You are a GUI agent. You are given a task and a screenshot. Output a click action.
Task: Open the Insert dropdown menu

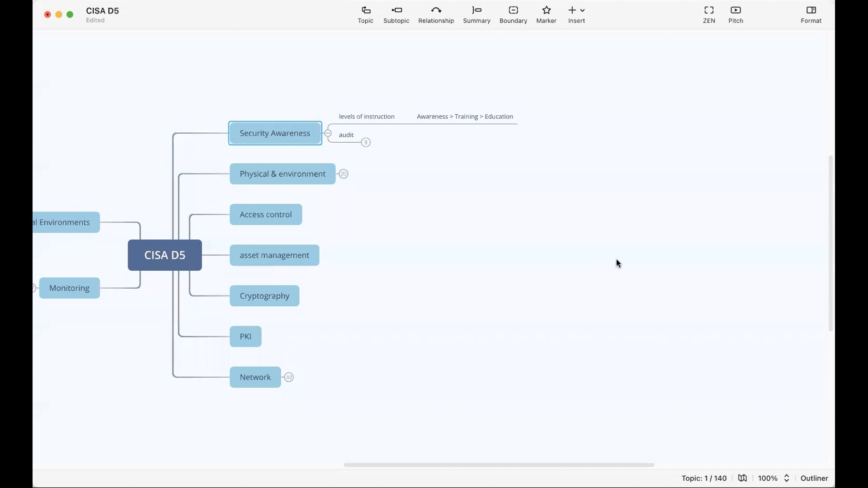[x=576, y=14]
